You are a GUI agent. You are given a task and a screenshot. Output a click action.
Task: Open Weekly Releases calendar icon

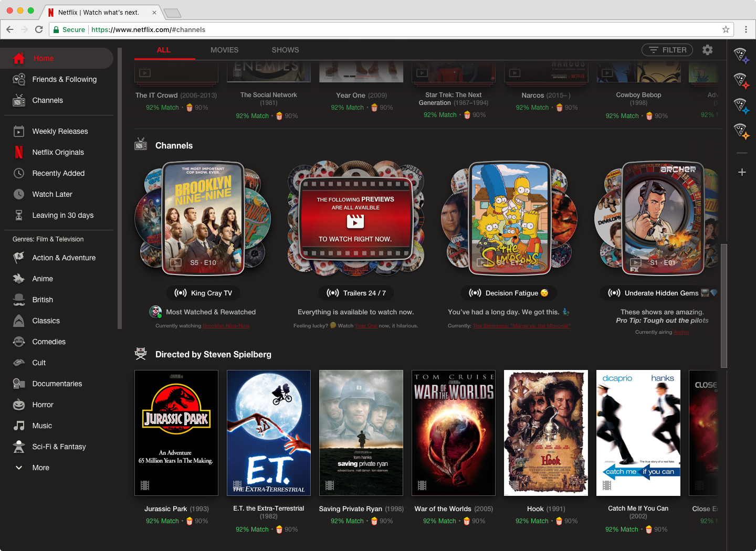tap(19, 131)
